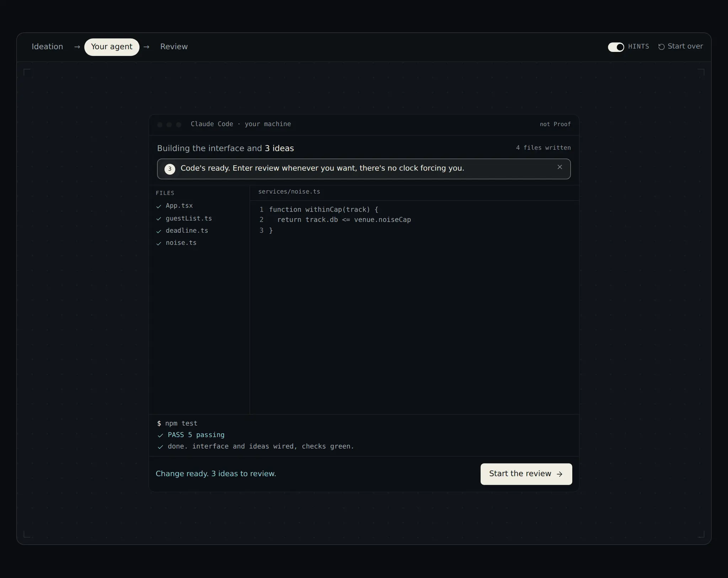728x578 pixels.
Task: Click the services/noise.ts file path header
Action: click(289, 192)
